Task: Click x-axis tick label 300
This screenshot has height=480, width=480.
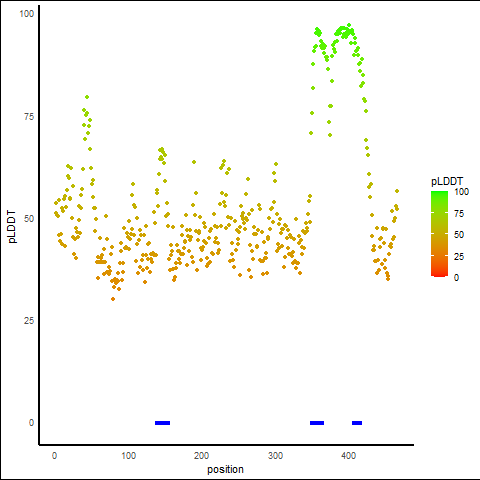Action: pos(275,455)
